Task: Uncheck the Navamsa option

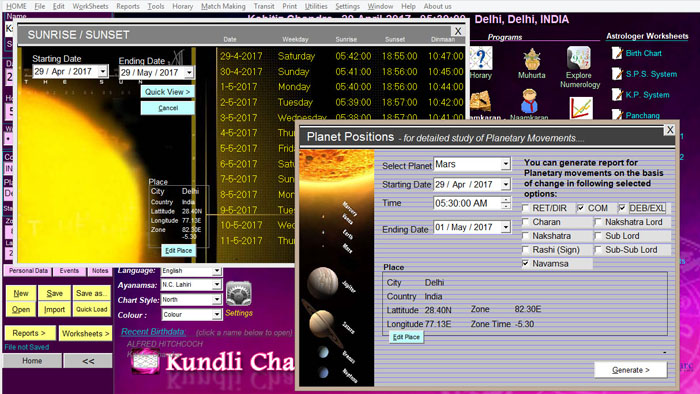Action: [525, 263]
